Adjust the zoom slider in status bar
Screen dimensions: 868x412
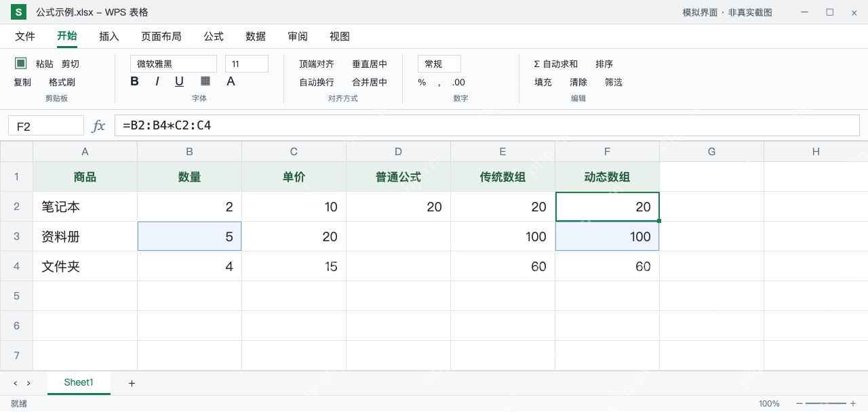826,404
